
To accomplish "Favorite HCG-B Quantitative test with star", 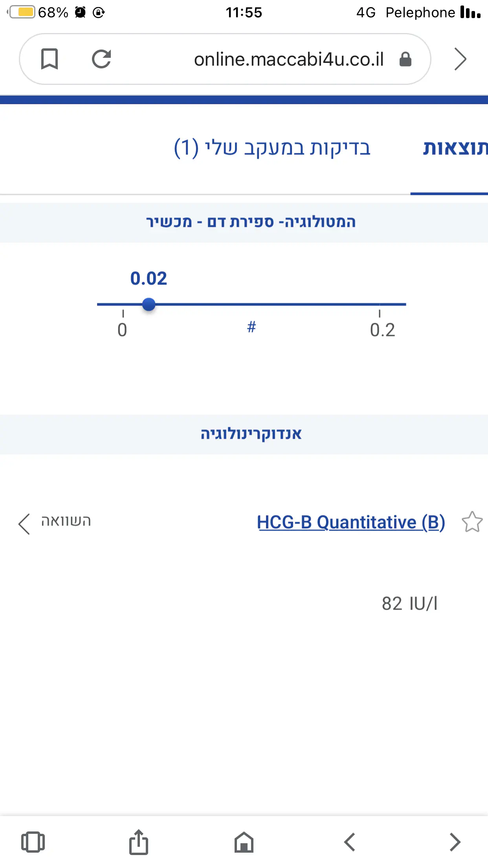I will (x=472, y=522).
